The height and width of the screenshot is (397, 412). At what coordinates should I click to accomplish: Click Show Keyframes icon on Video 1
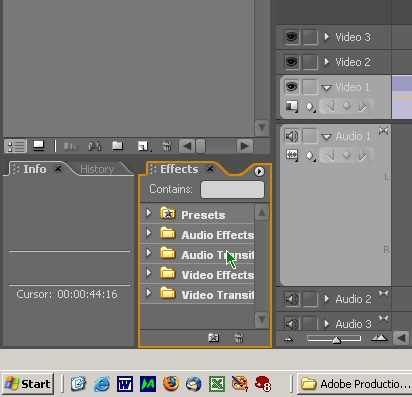[311, 107]
